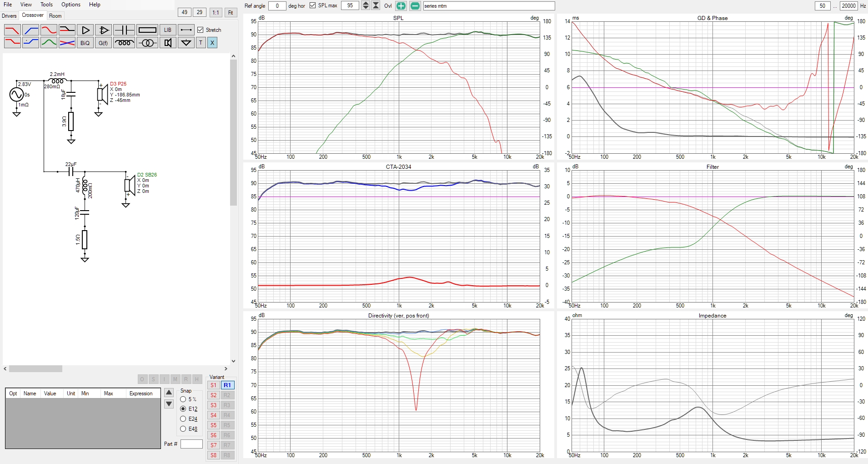Click the hourglass-shaped compress scale button
Image resolution: width=868 pixels, height=464 pixels.
click(376, 5)
